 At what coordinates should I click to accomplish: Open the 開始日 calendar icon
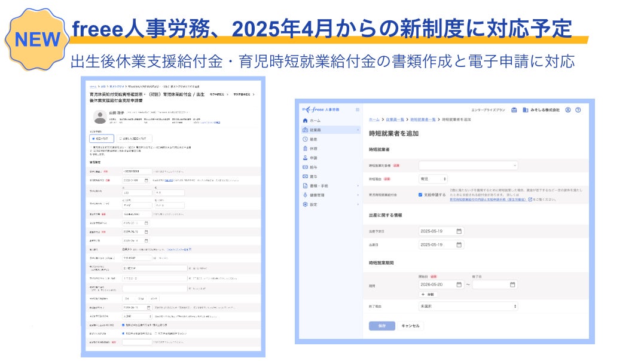tap(459, 284)
